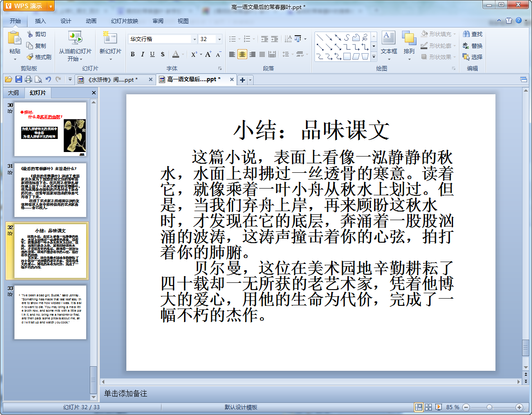Select the freeform curve S shape
Image resolution: width=532 pixels, height=415 pixels.
tap(347, 37)
